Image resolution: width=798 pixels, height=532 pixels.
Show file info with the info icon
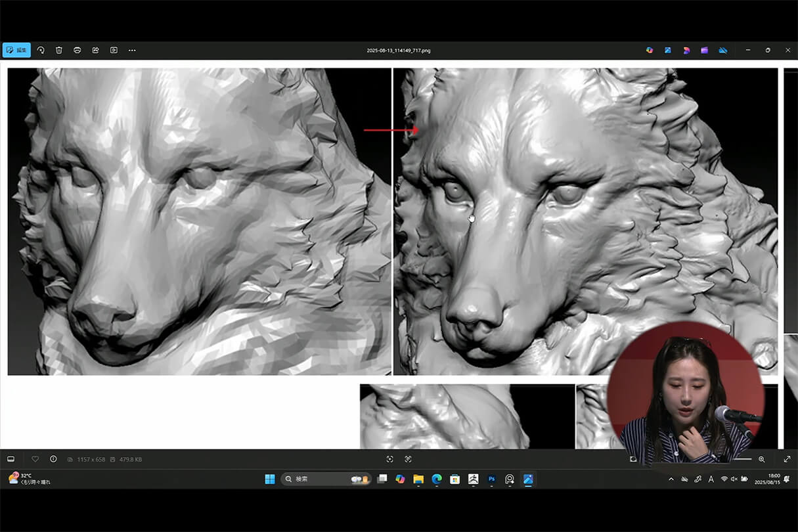pos(53,459)
